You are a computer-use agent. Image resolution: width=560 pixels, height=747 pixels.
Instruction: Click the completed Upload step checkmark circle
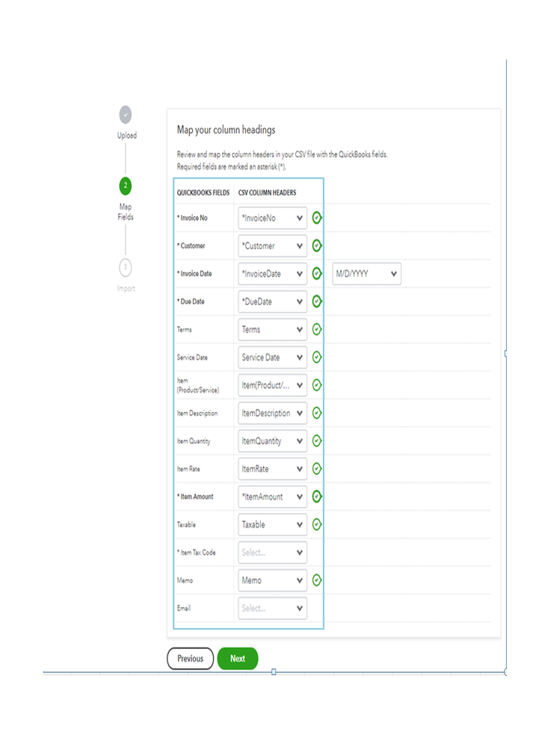pos(125,115)
